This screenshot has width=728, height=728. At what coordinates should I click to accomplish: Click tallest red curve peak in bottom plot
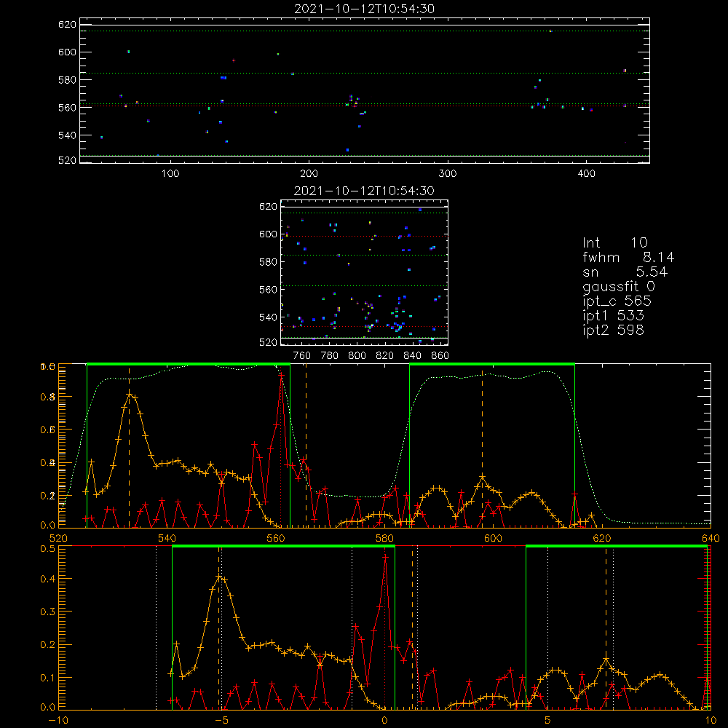pyautogui.click(x=385, y=557)
